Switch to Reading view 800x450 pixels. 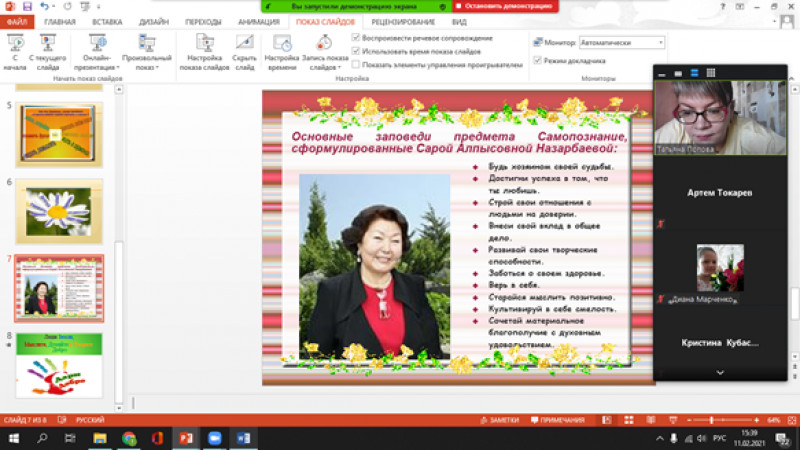tap(651, 420)
